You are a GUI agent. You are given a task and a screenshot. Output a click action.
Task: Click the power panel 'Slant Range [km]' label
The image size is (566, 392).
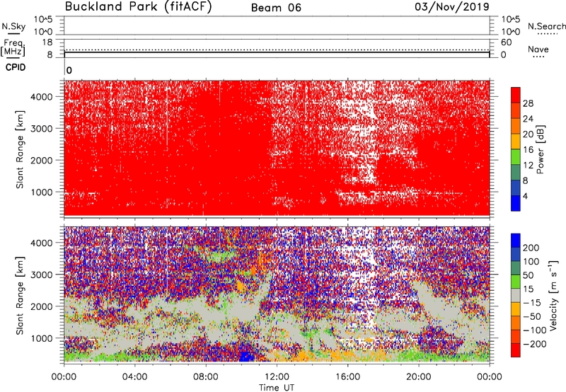click(20, 149)
